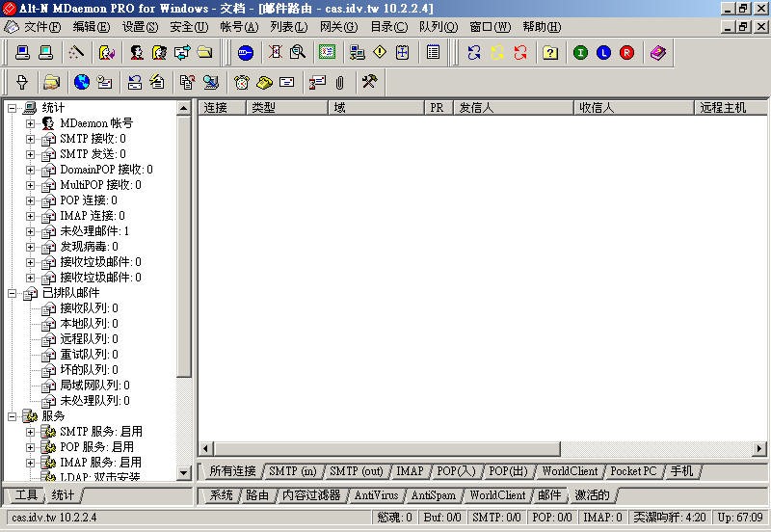The height and width of the screenshot is (532, 771).
Task: Click the tree panel scroll-up arrow
Action: coord(184,108)
